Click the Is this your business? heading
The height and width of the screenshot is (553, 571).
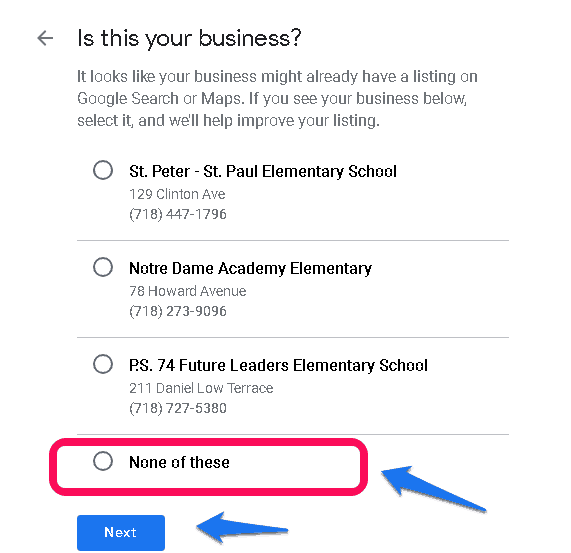pyautogui.click(x=189, y=38)
